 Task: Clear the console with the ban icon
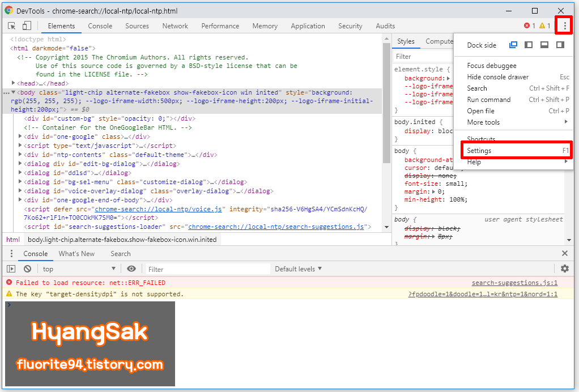pyautogui.click(x=27, y=269)
